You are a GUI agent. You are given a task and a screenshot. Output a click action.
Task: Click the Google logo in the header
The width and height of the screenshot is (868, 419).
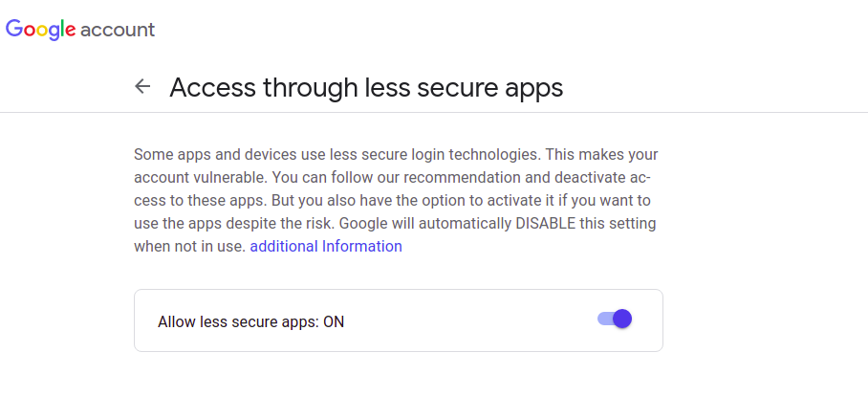click(x=40, y=30)
